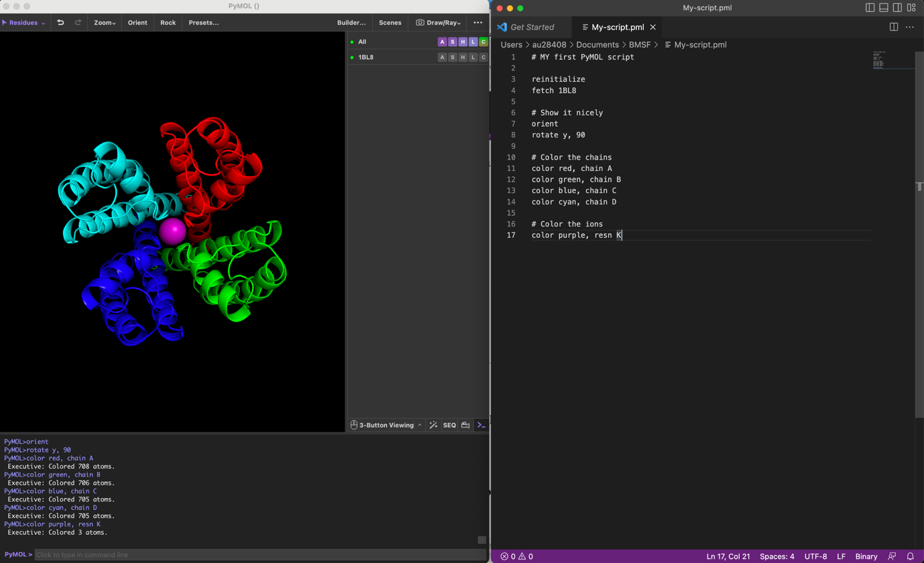This screenshot has width=924, height=563.
Task: Click the Builder... button
Action: coord(351,23)
